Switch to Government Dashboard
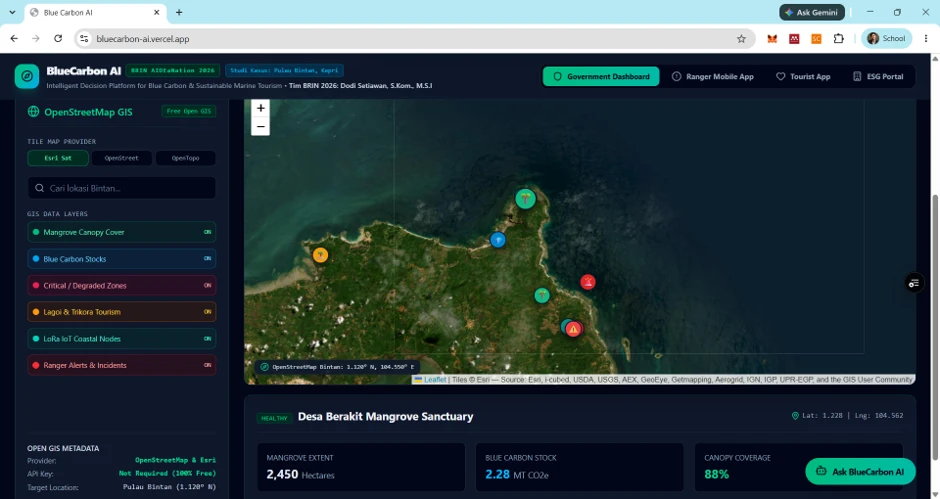940x499 pixels. point(601,76)
